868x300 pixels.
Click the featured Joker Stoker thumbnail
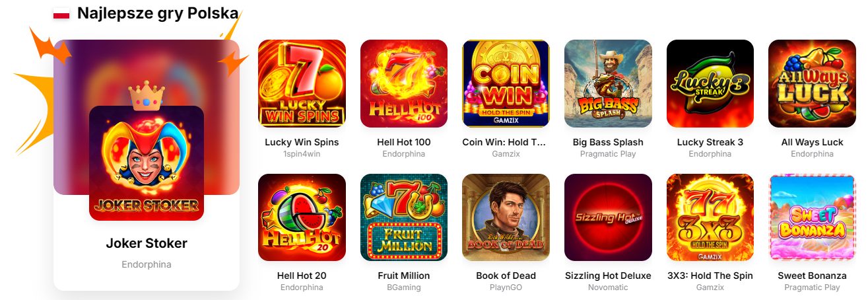point(147,163)
